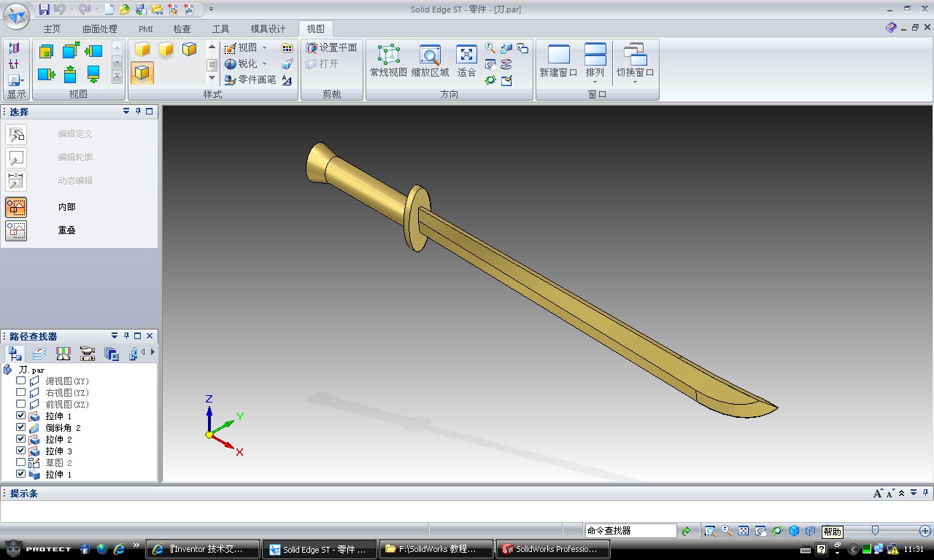934x560 pixels.
Task: Uncheck the 倒斜角 2 feature checkbox
Action: 21,427
